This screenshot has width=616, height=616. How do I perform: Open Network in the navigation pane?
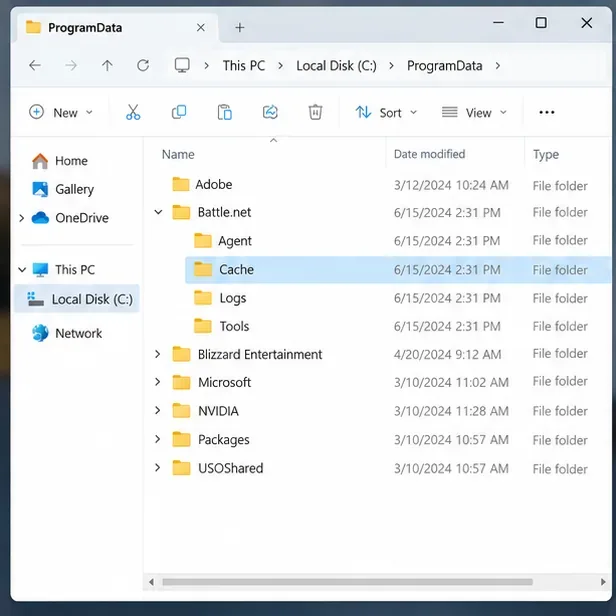[67, 333]
